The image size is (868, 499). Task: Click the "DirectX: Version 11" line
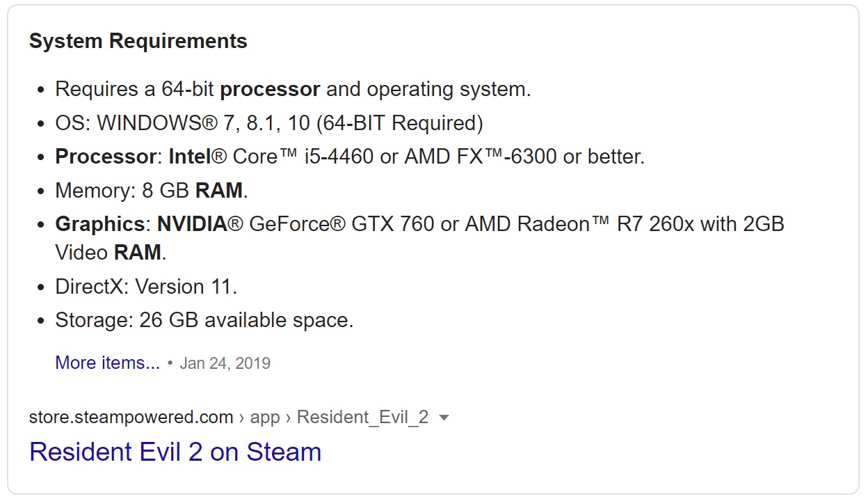pos(146,287)
